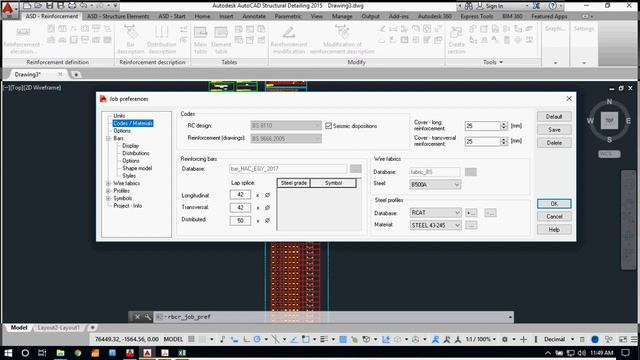
Task: Open File Explorer from taskbar
Action: point(60,353)
